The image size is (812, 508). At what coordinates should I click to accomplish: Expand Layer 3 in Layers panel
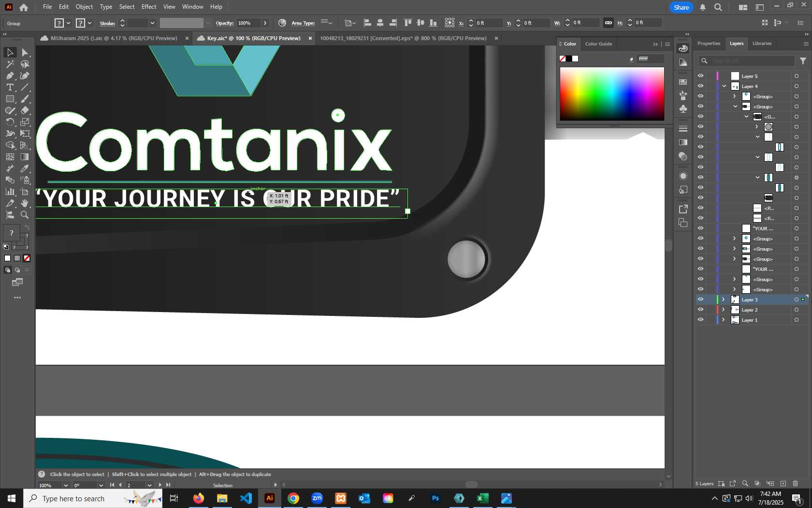[724, 299]
